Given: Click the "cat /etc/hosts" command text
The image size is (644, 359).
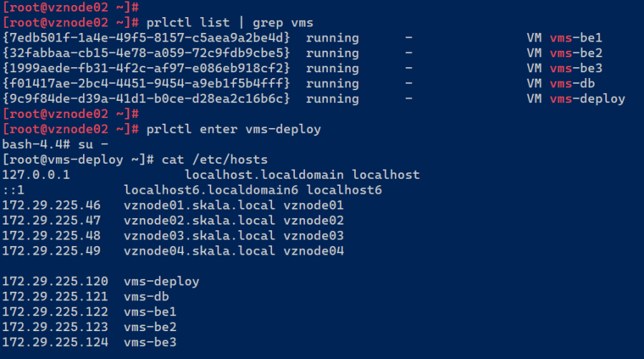Looking at the screenshot, I should [215, 159].
